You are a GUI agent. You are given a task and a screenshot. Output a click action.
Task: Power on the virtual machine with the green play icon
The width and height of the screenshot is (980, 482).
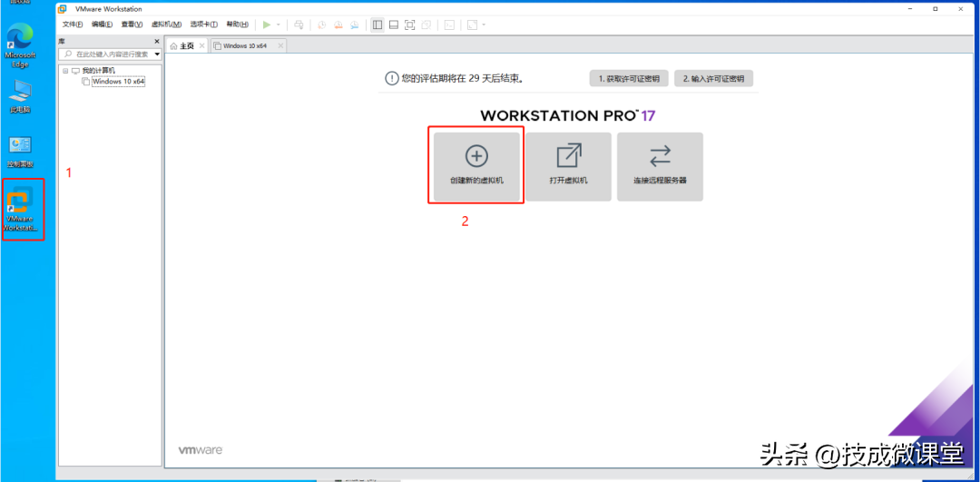pyautogui.click(x=267, y=25)
